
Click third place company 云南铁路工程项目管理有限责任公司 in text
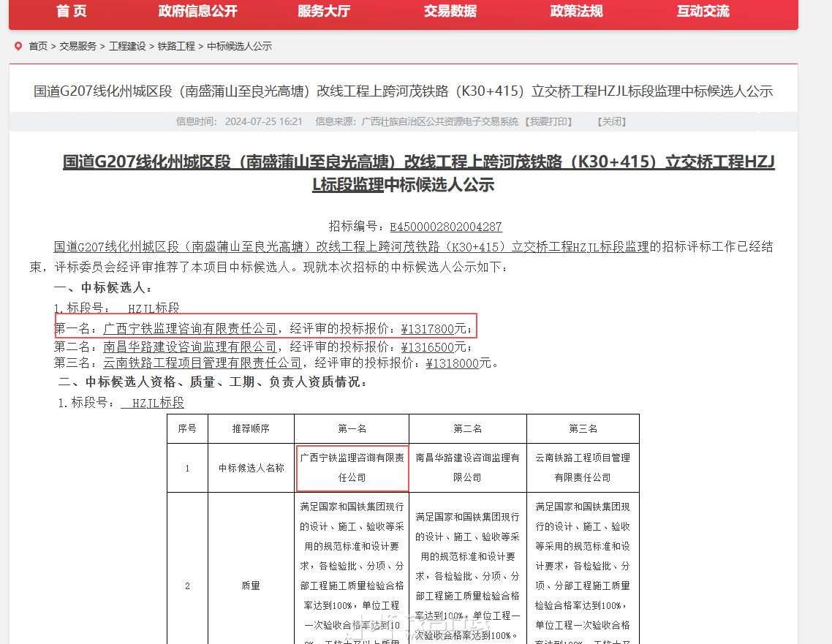click(203, 363)
